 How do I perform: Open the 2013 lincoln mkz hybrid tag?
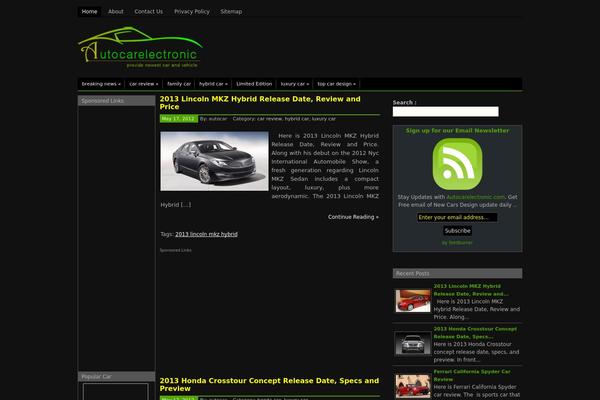206,234
